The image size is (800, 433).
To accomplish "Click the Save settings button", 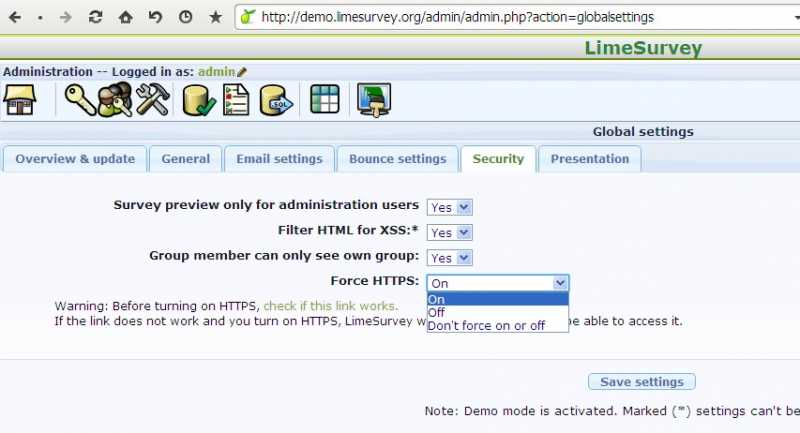I will (x=641, y=381).
